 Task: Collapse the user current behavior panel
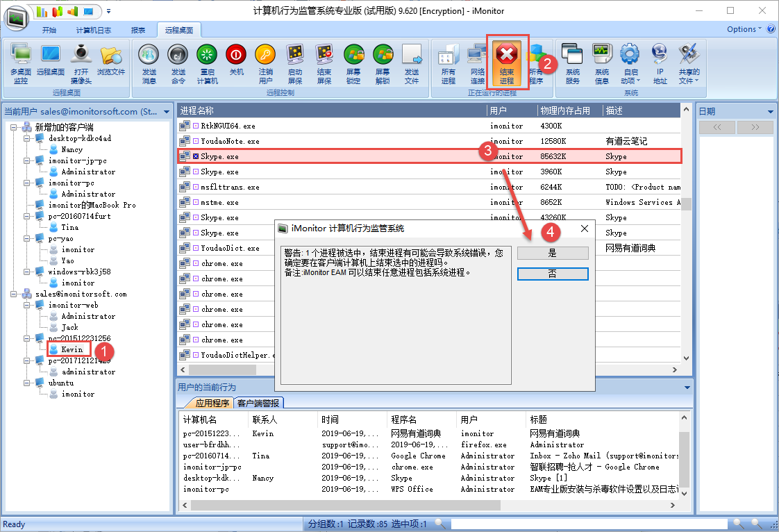[687, 388]
